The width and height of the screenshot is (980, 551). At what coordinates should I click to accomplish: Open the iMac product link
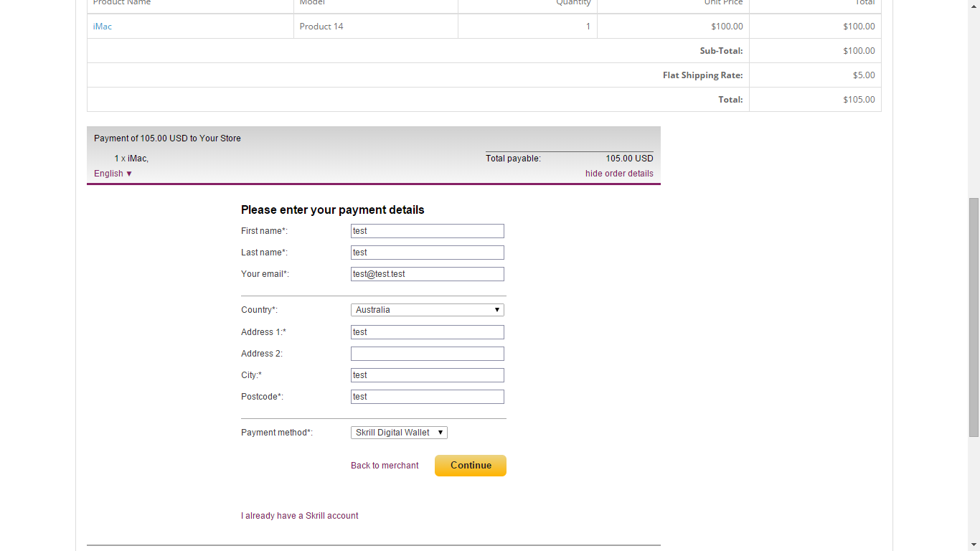(103, 27)
